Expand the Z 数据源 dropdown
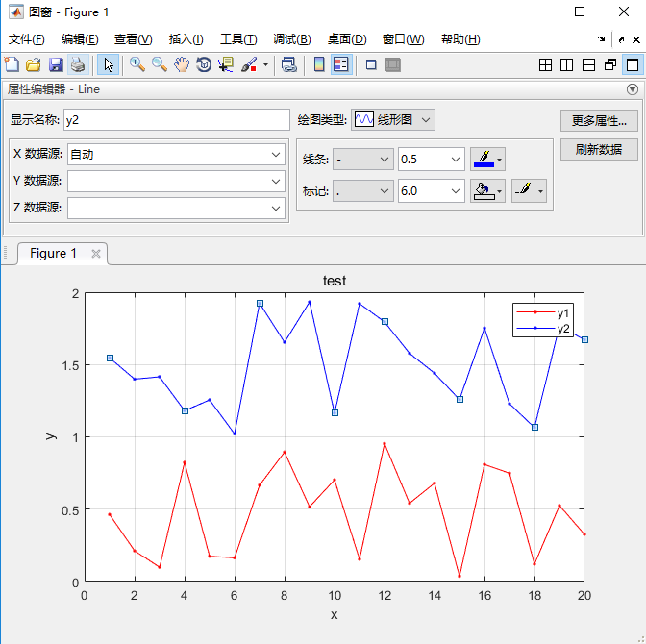Screen dimensions: 646x644 coord(275,209)
